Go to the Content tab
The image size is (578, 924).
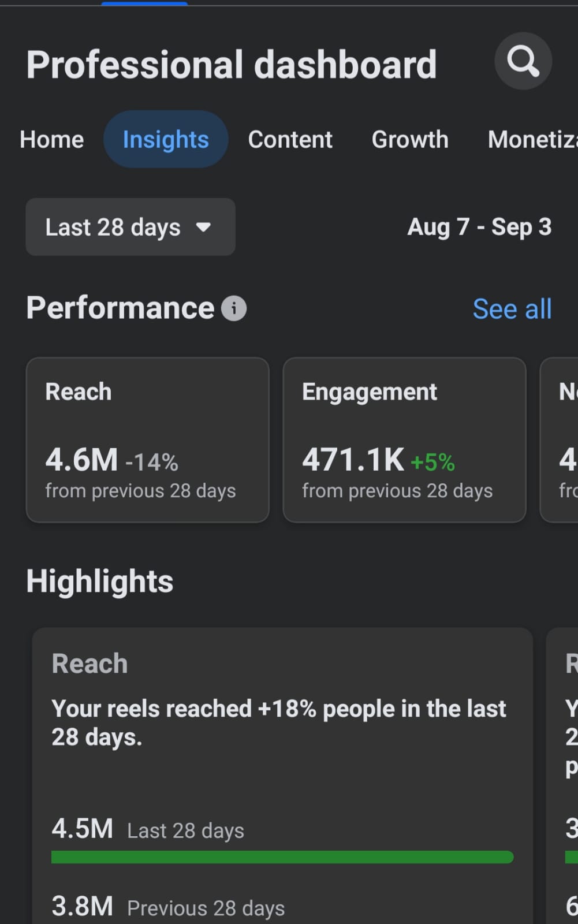coord(290,140)
